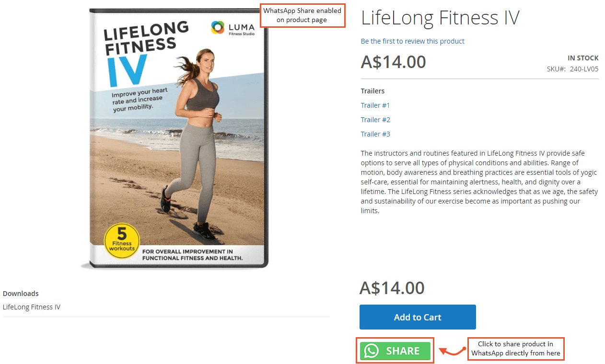Click the product description paragraph

pyautogui.click(x=479, y=182)
